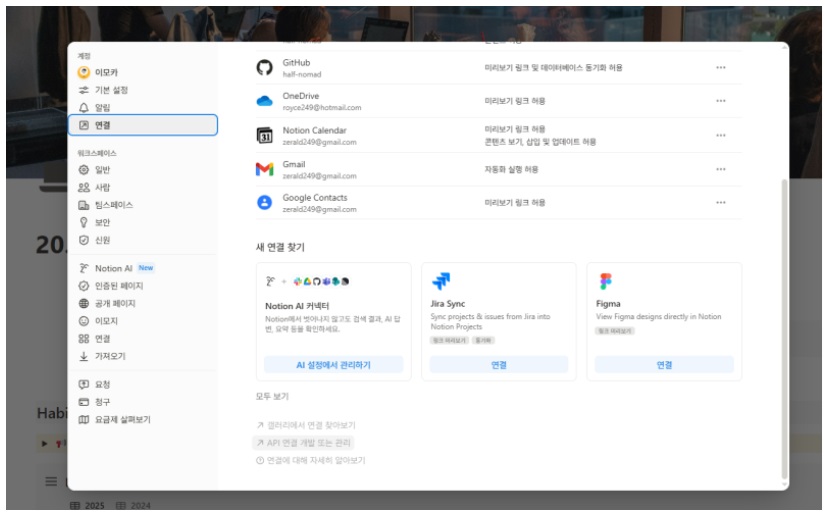Click the 팀스페이스 building icon
The image size is (825, 512).
click(84, 205)
